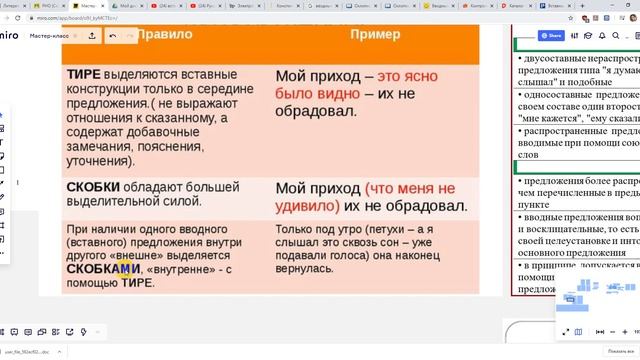Select the comment tool in left toolbar
The width and height of the screenshot is (640, 360).
pos(2,211)
